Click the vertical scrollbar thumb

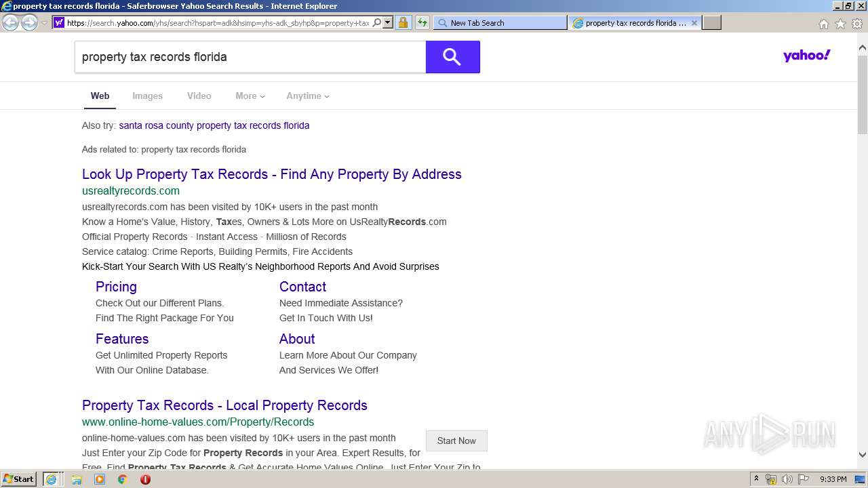tap(862, 94)
